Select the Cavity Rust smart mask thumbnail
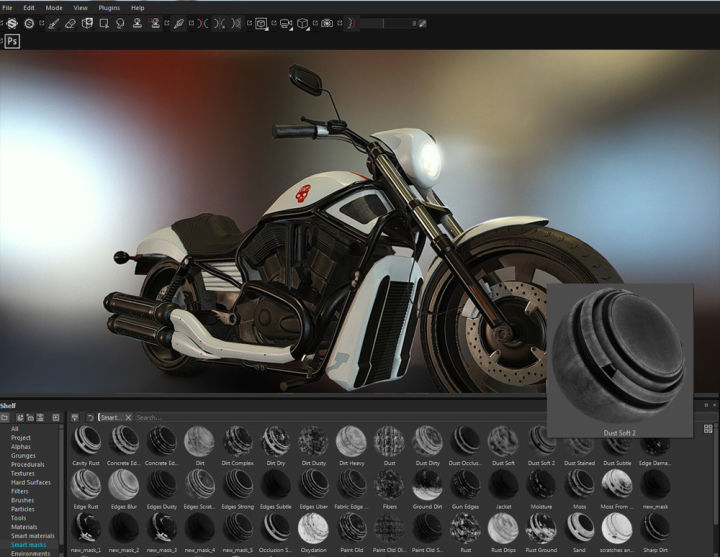Image resolution: width=720 pixels, height=557 pixels. 87,441
